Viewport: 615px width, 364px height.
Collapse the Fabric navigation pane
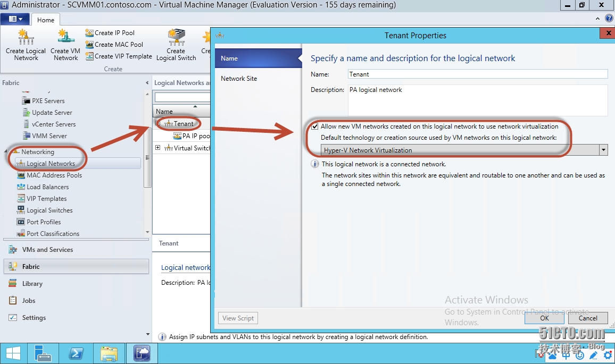(x=147, y=83)
